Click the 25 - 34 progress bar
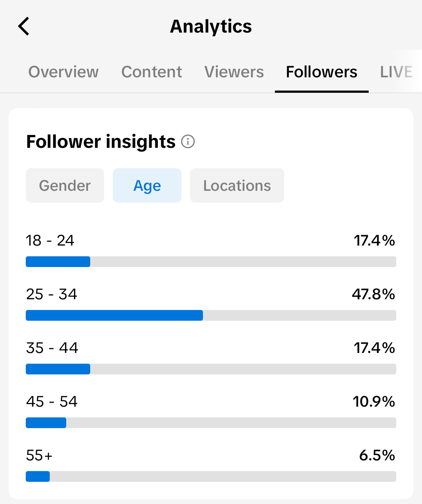 click(x=211, y=315)
